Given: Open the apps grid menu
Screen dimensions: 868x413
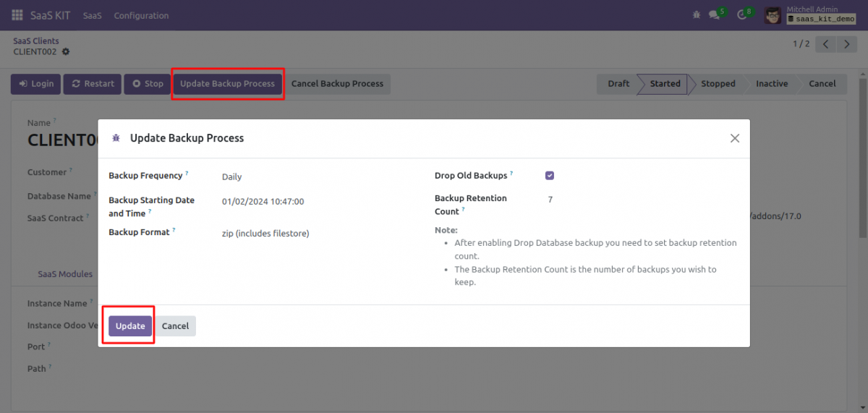Looking at the screenshot, I should [17, 15].
